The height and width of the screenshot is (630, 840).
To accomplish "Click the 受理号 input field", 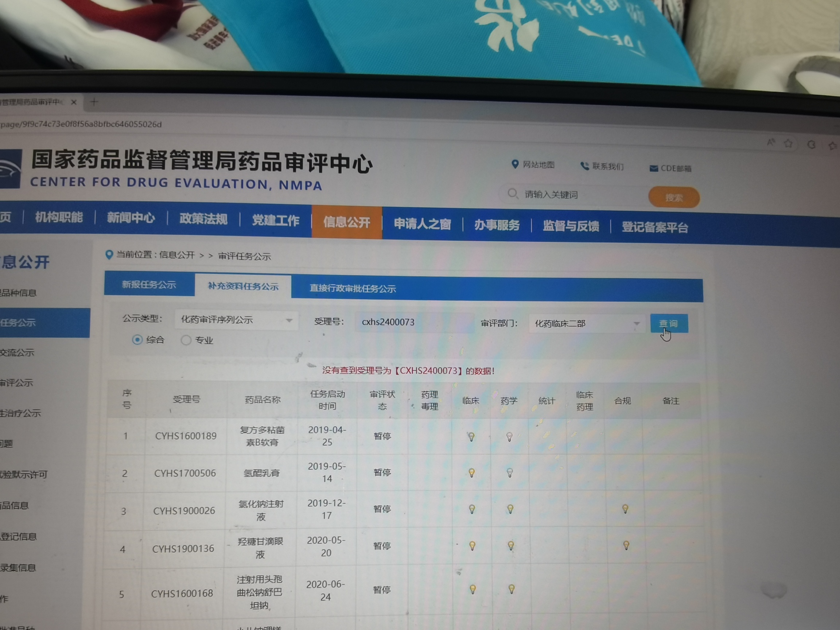I will point(414,322).
